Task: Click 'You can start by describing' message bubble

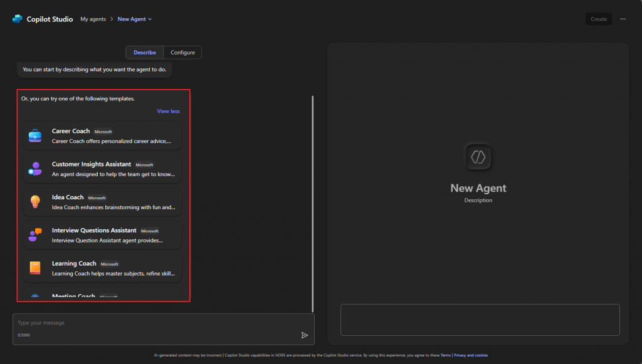Action: (94, 70)
